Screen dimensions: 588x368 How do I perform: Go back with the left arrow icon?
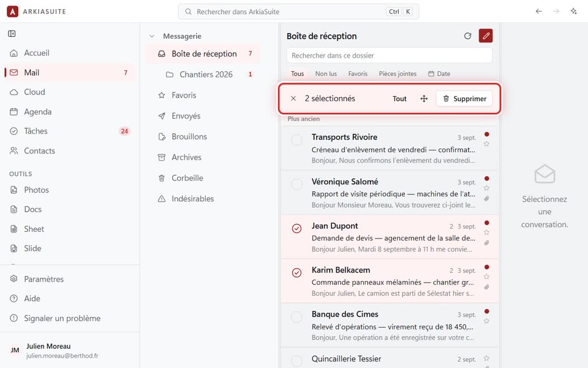[x=539, y=11]
